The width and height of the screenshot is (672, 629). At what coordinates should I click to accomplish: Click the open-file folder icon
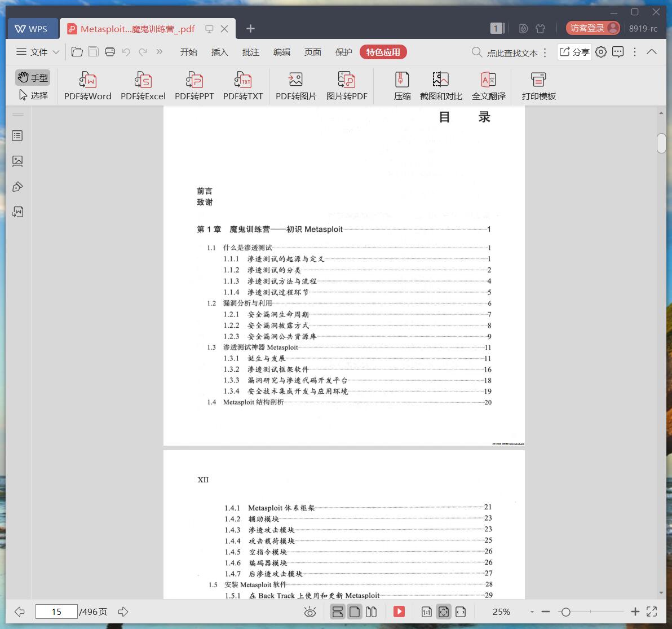[77, 52]
